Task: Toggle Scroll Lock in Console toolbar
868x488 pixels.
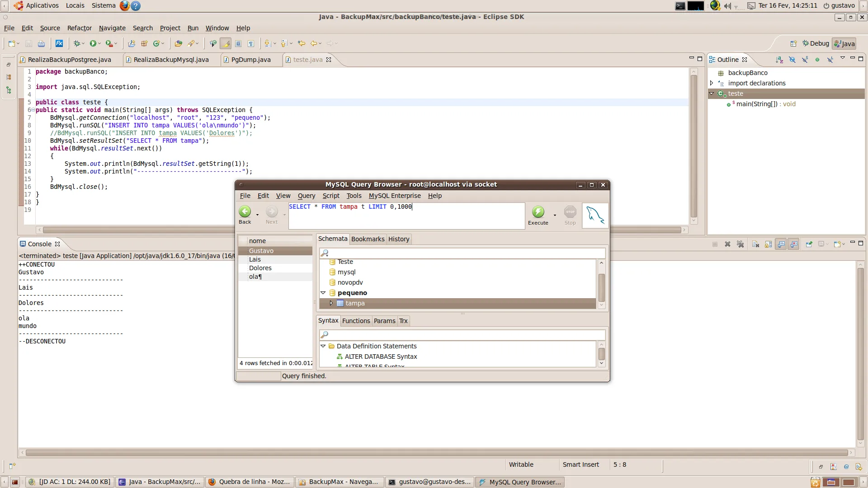Action: 768,244
